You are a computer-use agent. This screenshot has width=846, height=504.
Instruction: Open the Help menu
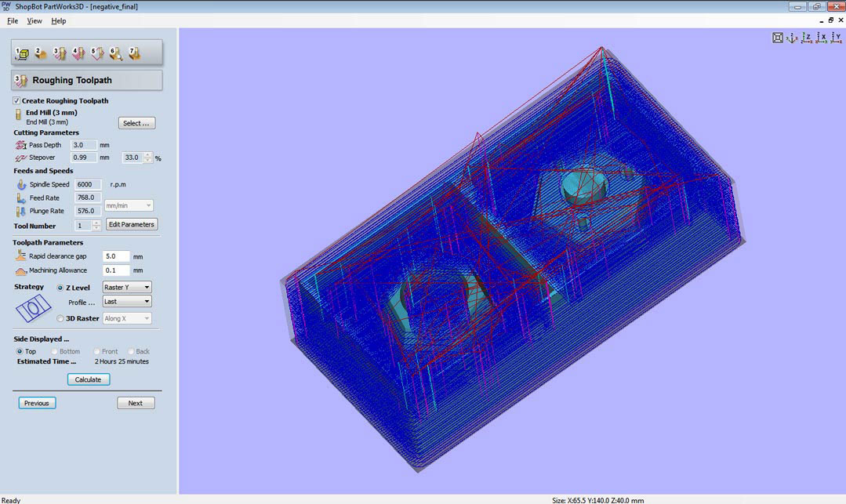click(58, 21)
